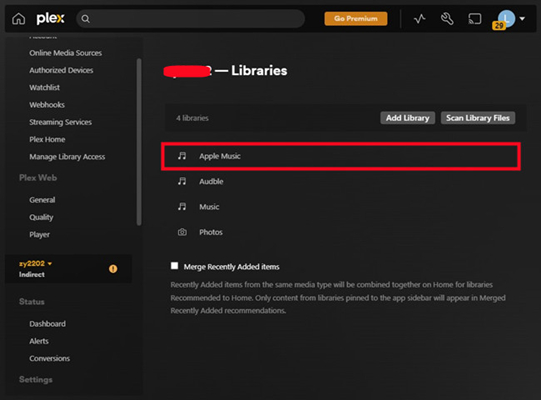Screen dimensions: 541x400
Task: Open Webhooks settings
Action: tap(47, 105)
